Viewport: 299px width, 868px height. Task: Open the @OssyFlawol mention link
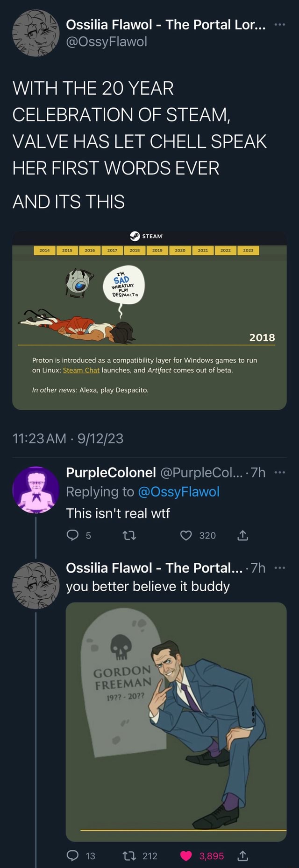(178, 492)
